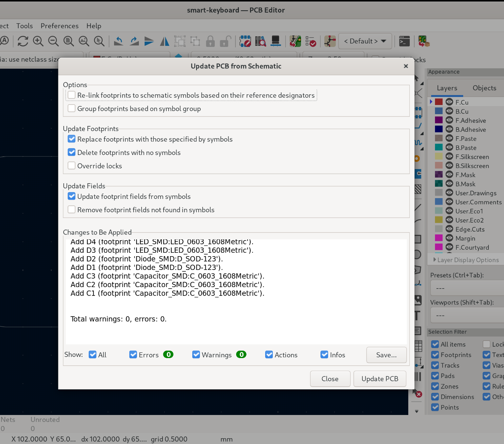Open the < Default > dropdown in toolbar

pos(365,41)
